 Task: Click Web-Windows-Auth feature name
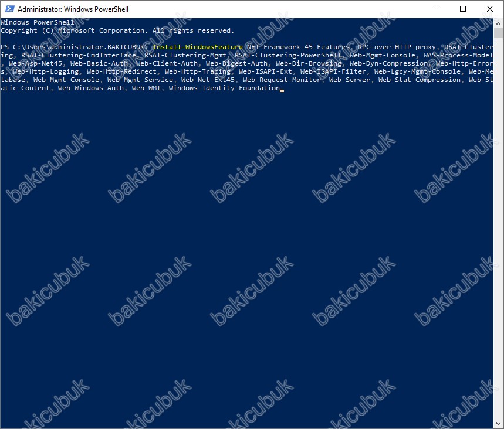pyautogui.click(x=90, y=88)
